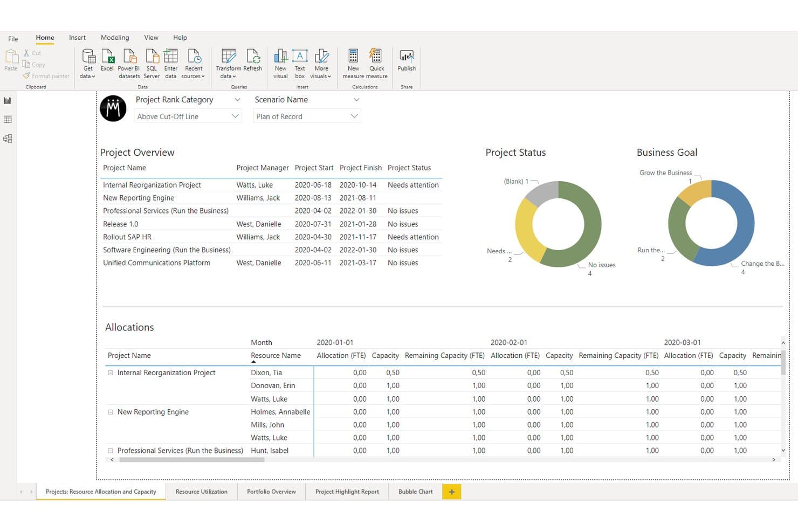The image size is (798, 532).
Task: Click the Format painter
Action: click(46, 76)
